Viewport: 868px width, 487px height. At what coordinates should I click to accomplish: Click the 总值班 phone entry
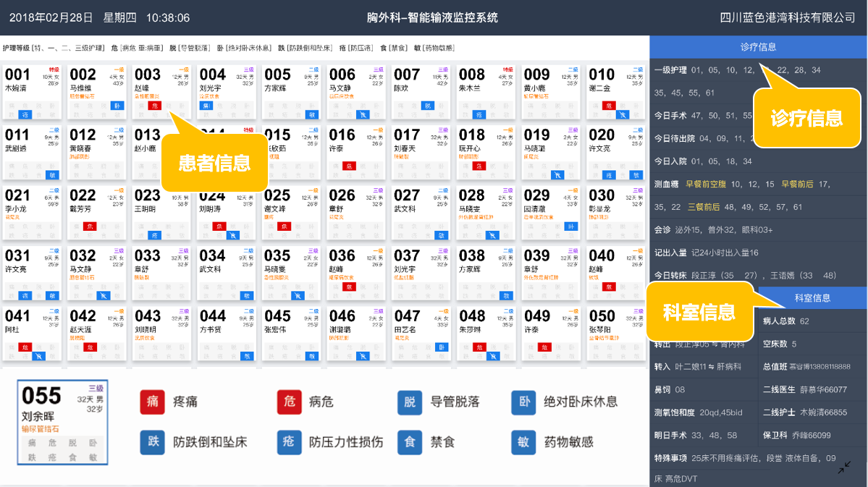[x=812, y=366]
